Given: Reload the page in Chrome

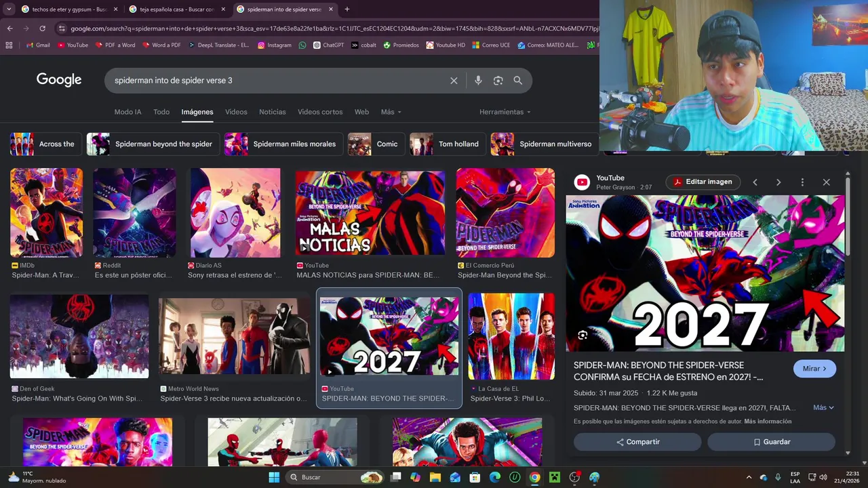Looking at the screenshot, I should pos(42,28).
